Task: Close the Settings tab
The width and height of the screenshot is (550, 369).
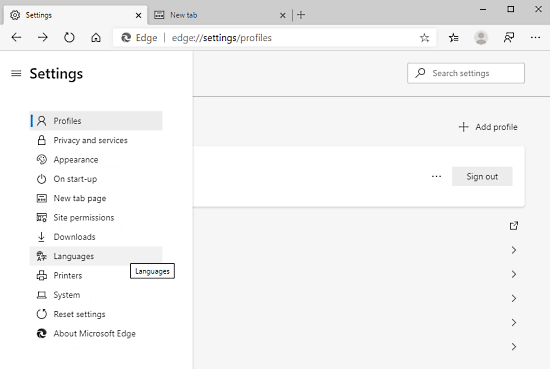Action: point(138,15)
